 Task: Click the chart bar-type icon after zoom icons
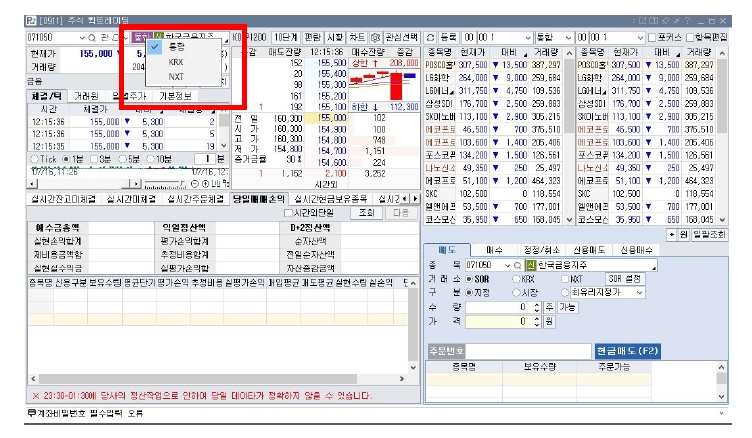coord(216,184)
